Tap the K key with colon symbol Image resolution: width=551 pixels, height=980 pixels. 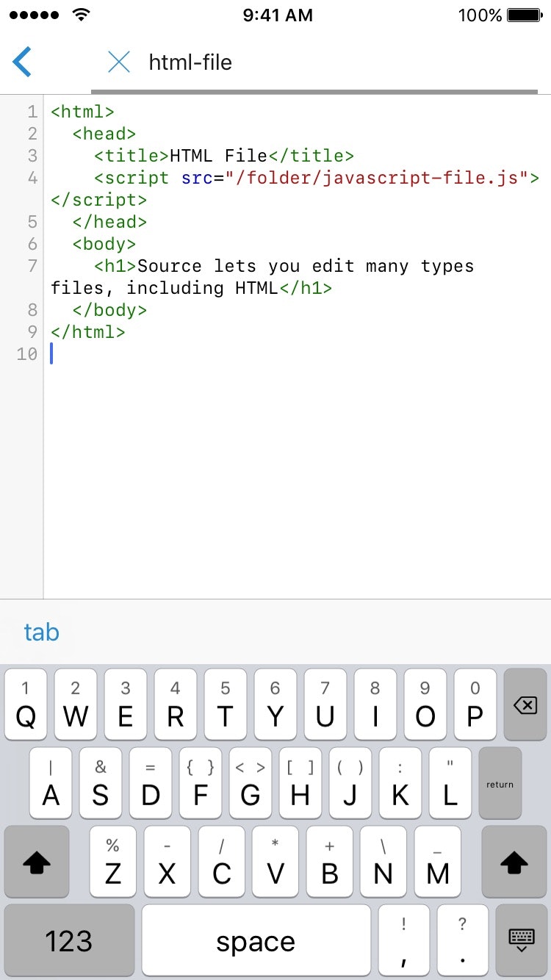click(400, 783)
